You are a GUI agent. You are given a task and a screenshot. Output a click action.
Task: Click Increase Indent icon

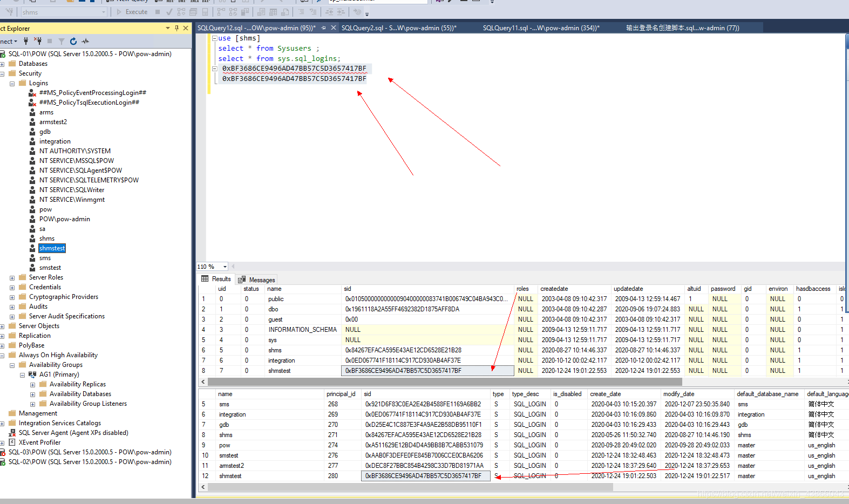pos(341,12)
